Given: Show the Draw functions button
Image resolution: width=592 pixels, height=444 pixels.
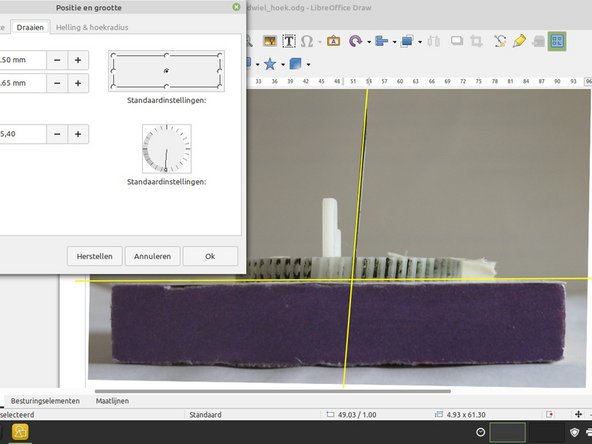Looking at the screenshot, I should coord(557,41).
